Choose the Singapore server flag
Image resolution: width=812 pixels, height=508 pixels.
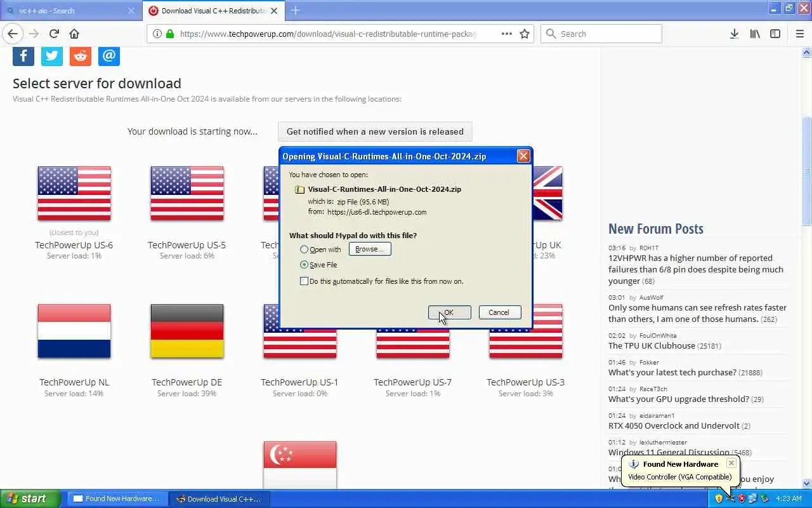300,465
